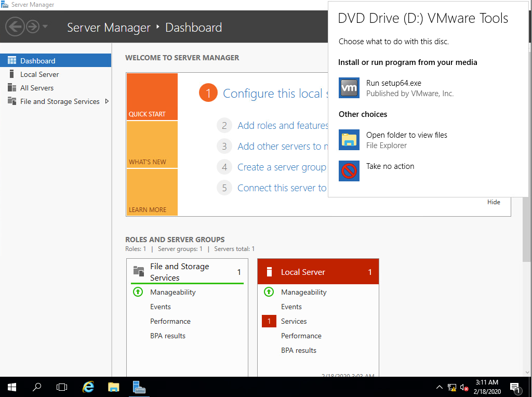Open Local Server in the sidebar
Screen dimensions: 532x397
click(x=39, y=74)
